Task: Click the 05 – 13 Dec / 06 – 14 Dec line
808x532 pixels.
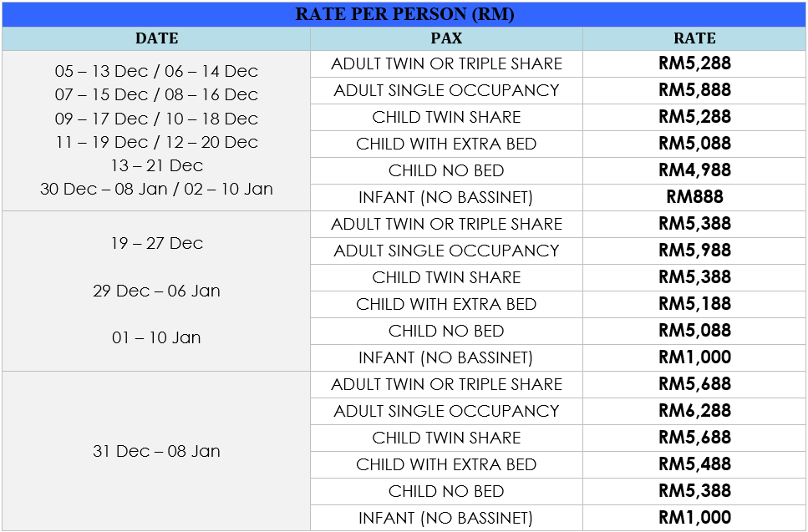Action: pos(156,72)
